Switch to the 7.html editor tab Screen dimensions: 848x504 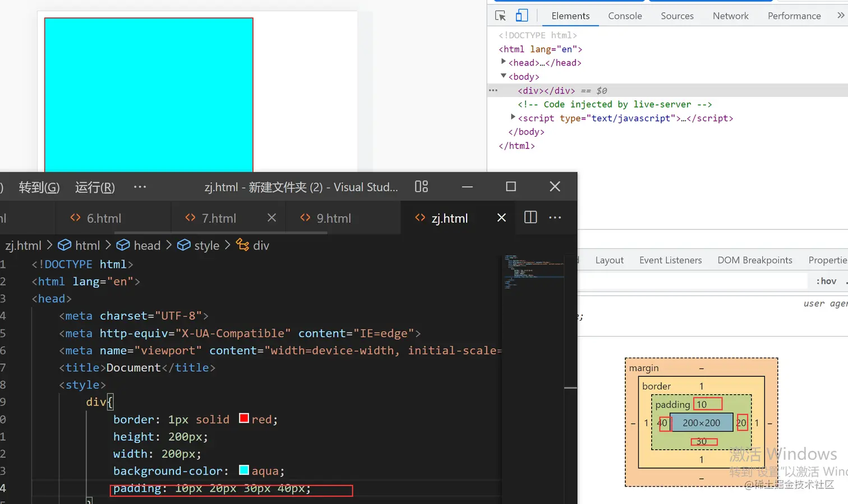click(219, 218)
